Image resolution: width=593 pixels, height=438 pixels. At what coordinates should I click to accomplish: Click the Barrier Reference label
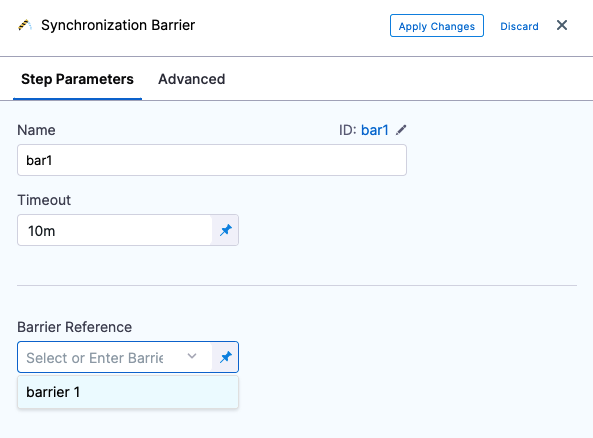tap(75, 327)
